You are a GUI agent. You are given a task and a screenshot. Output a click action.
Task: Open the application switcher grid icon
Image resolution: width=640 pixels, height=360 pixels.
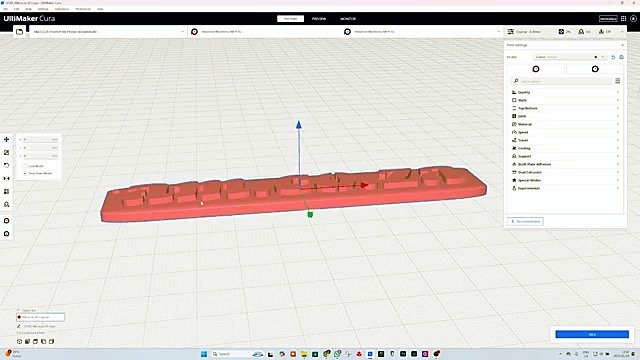click(624, 19)
